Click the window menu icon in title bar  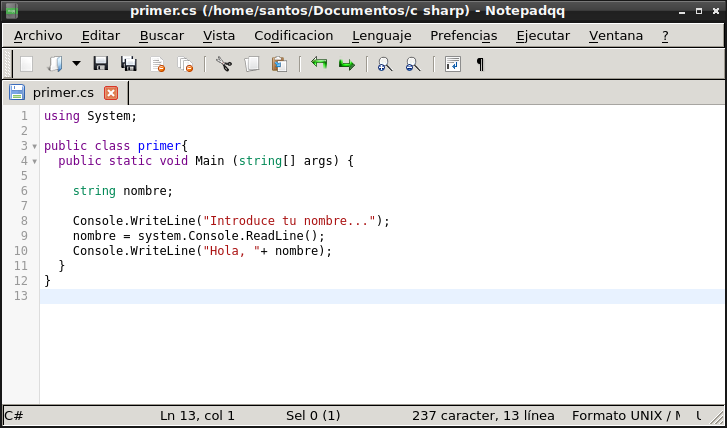click(12, 10)
